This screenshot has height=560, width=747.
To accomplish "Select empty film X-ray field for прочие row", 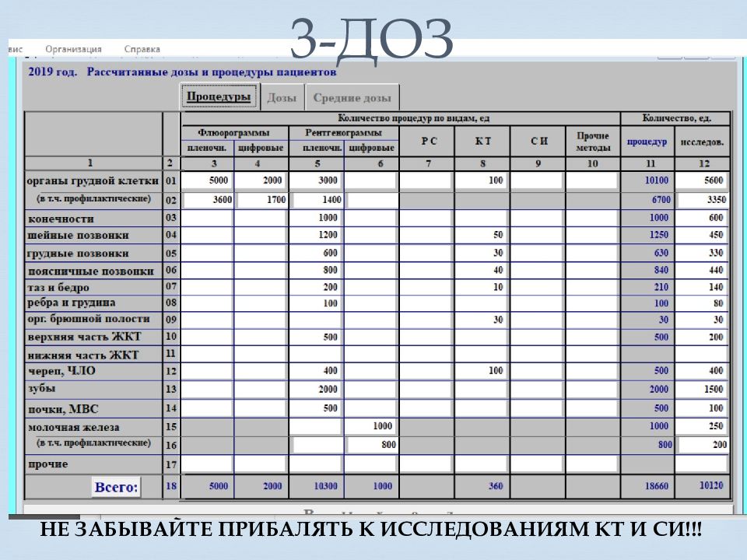I will click(316, 464).
